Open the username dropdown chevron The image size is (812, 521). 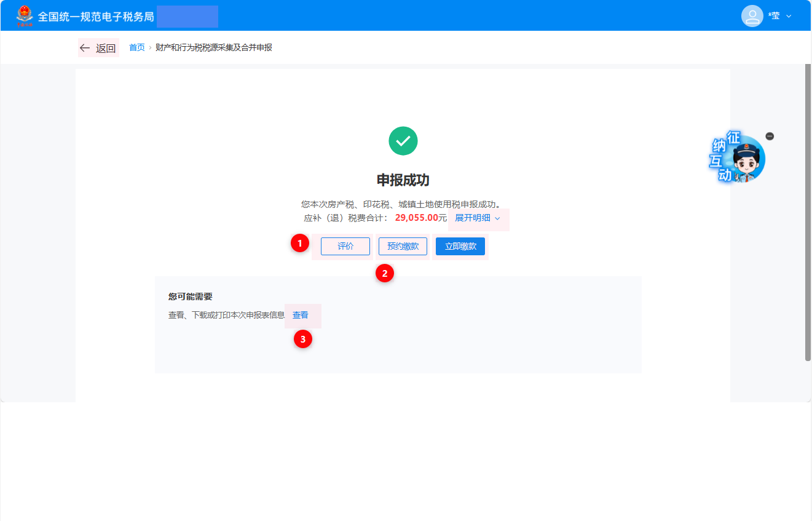790,16
